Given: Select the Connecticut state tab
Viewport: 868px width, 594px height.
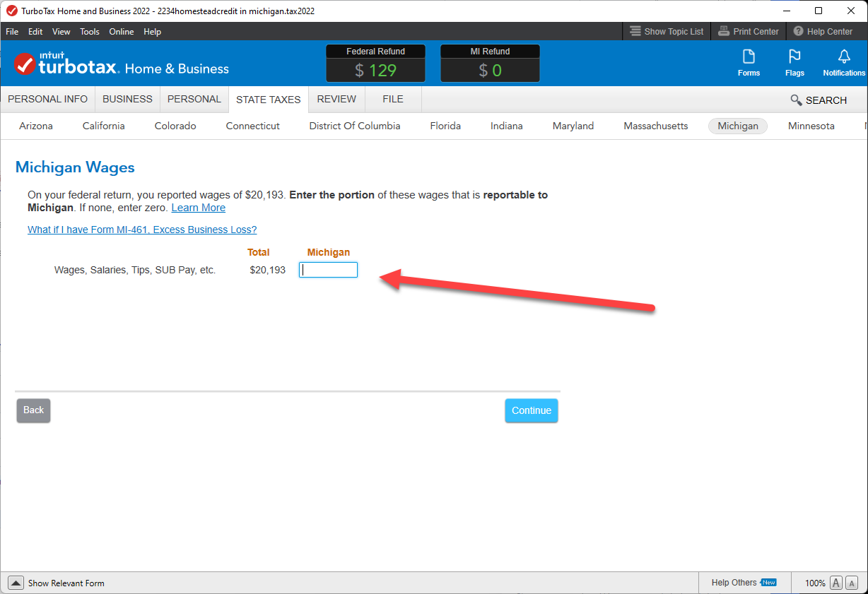Looking at the screenshot, I should coord(253,126).
